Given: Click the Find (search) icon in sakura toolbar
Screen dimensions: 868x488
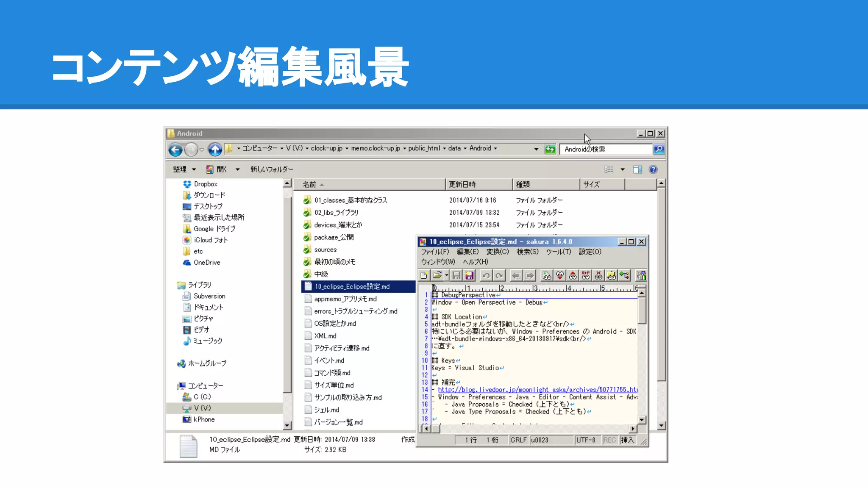Looking at the screenshot, I should [547, 276].
